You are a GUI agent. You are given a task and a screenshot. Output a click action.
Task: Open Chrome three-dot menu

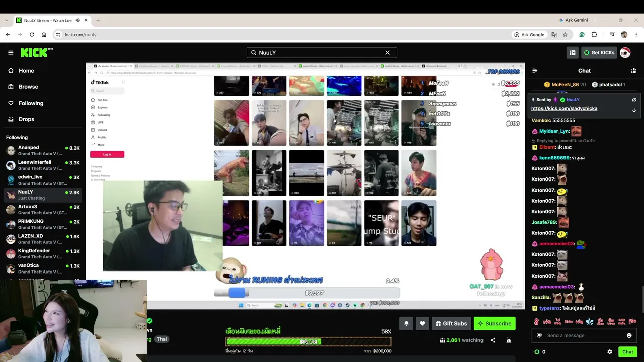[x=636, y=35]
